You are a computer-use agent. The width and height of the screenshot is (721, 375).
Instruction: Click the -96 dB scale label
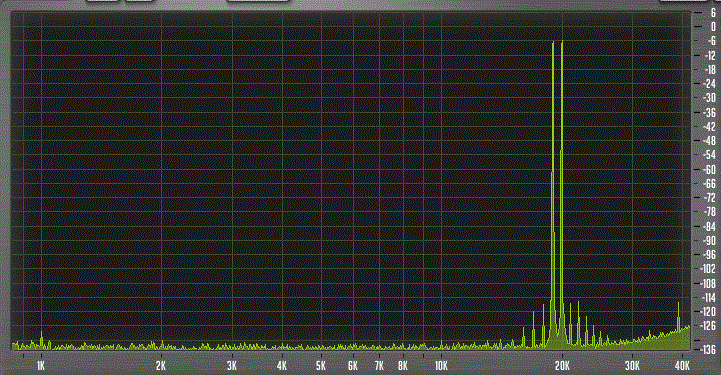click(x=709, y=255)
